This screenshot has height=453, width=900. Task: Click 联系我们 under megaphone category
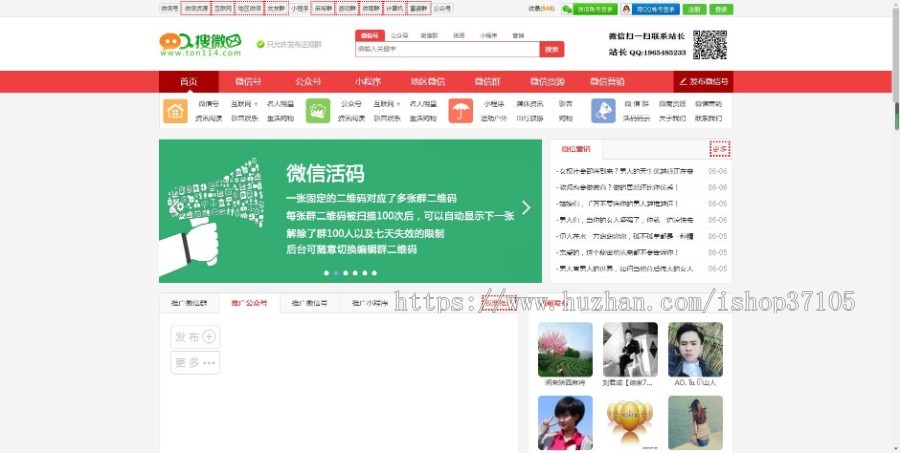pos(708,118)
